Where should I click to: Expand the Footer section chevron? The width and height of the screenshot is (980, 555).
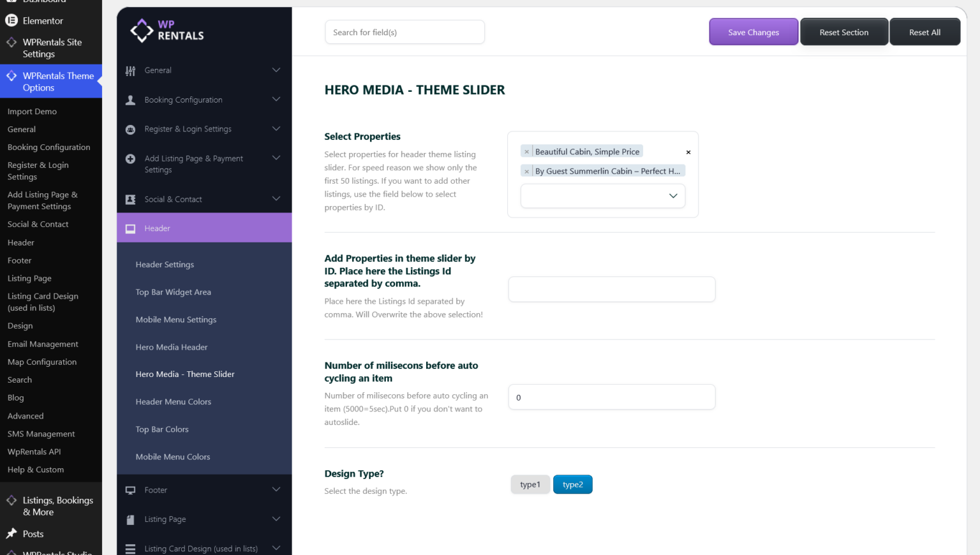[x=276, y=490]
